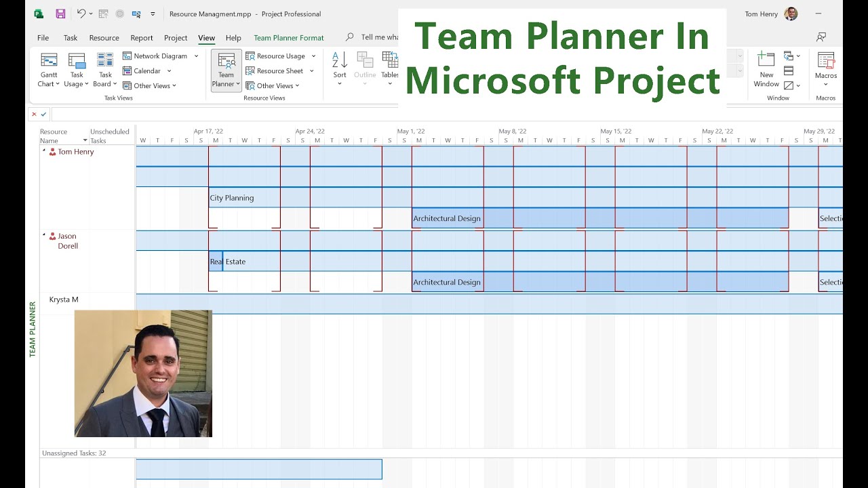868x488 pixels.
Task: Click the Save icon in quick access toolbar
Action: click(60, 14)
